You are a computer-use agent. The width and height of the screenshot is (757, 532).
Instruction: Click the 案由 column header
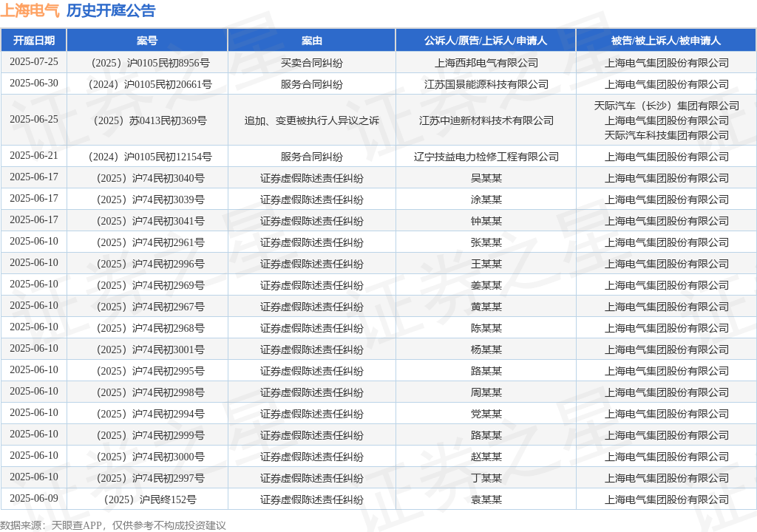(x=312, y=41)
